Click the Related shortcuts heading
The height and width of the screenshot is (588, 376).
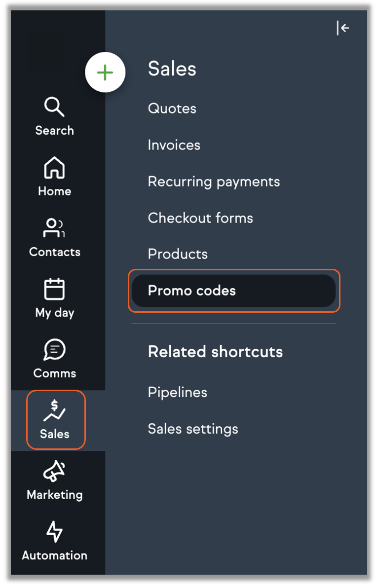(x=216, y=352)
